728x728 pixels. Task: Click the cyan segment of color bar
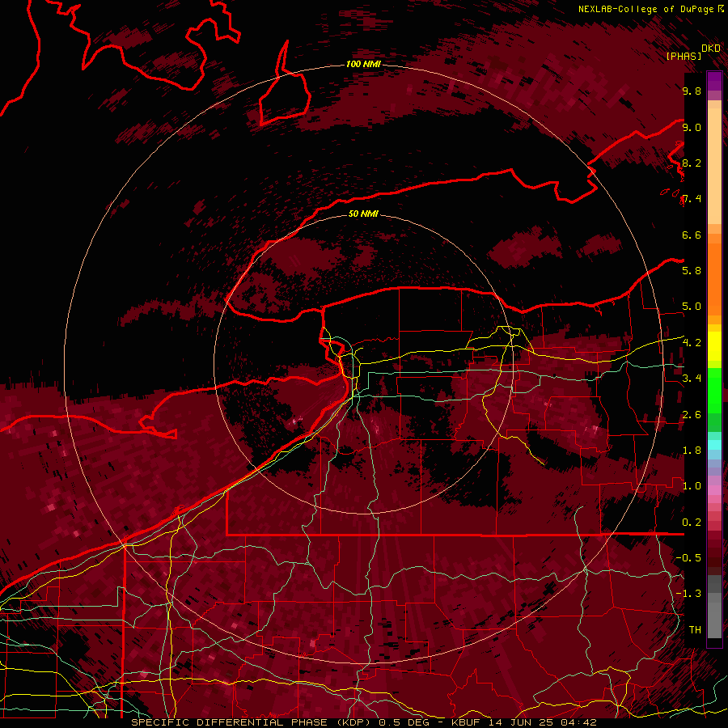coord(714,445)
